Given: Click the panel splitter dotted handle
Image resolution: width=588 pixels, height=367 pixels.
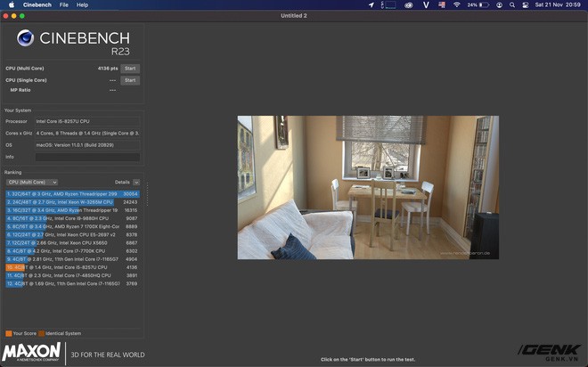Looking at the screenshot, I should click(147, 194).
